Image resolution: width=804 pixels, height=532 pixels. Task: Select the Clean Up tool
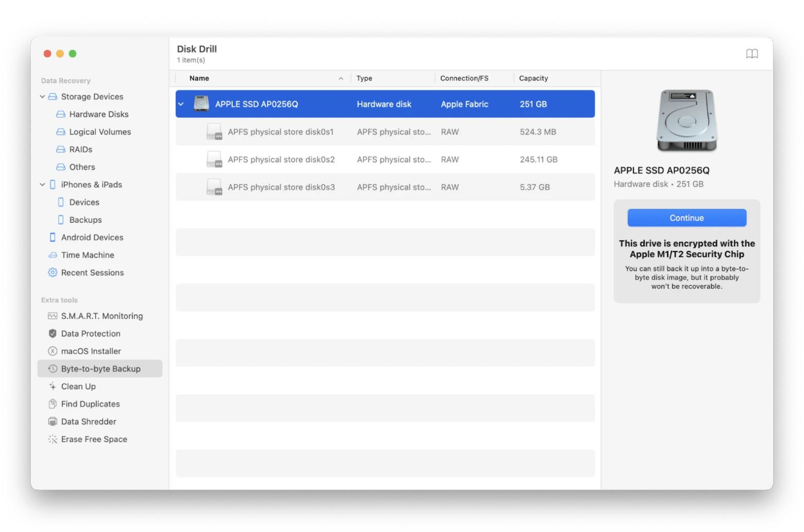pos(78,386)
